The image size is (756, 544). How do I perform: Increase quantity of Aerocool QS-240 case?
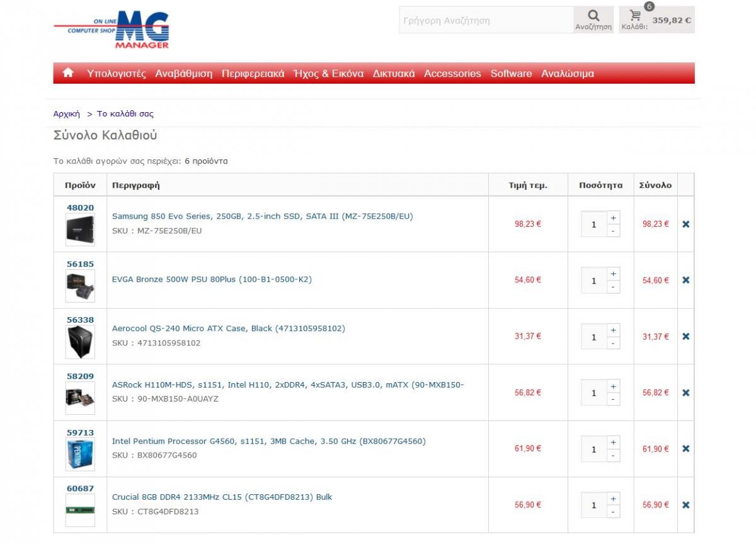tap(613, 330)
